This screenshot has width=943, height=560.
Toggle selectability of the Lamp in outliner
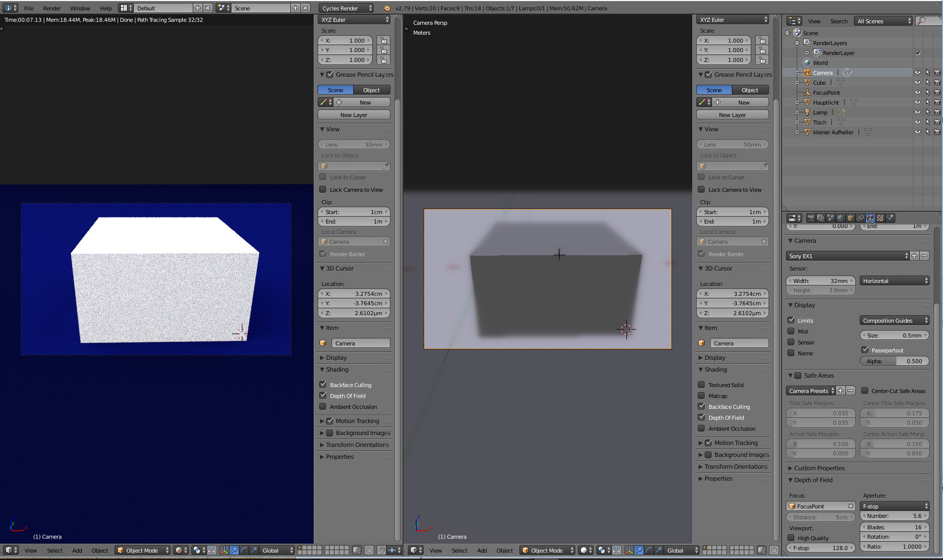point(928,112)
